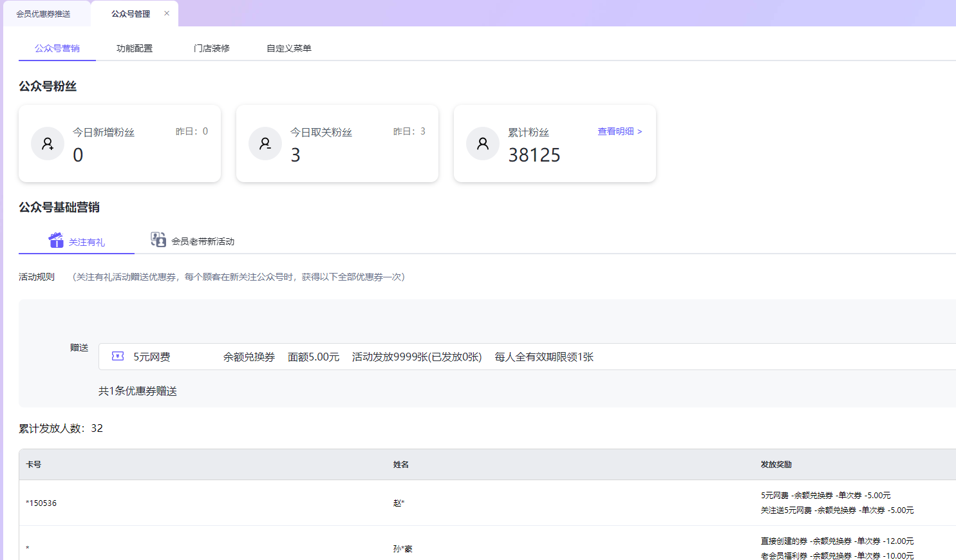
Task: Click the 38125 total fans count
Action: (534, 155)
